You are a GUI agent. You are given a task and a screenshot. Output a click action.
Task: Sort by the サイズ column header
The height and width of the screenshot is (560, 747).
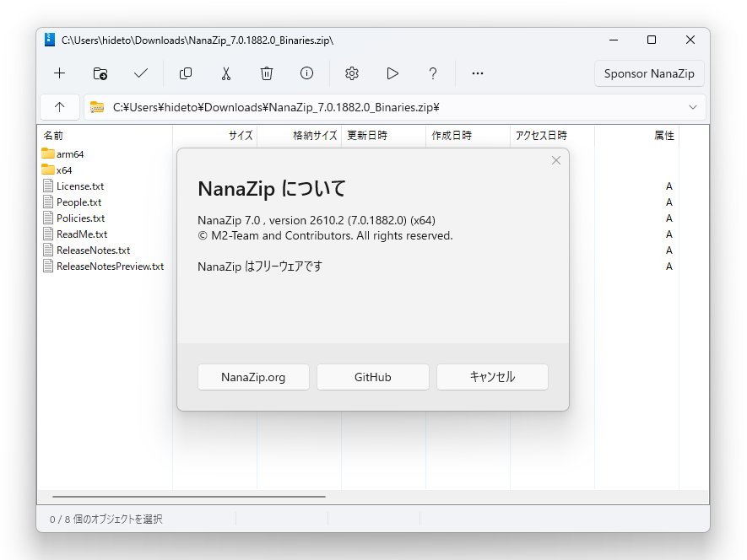pos(215,136)
